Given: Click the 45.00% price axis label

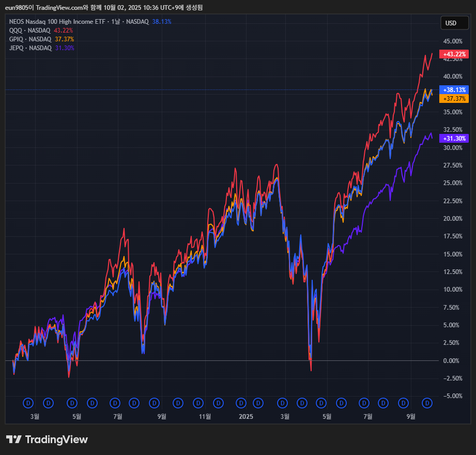Looking at the screenshot, I should [453, 41].
